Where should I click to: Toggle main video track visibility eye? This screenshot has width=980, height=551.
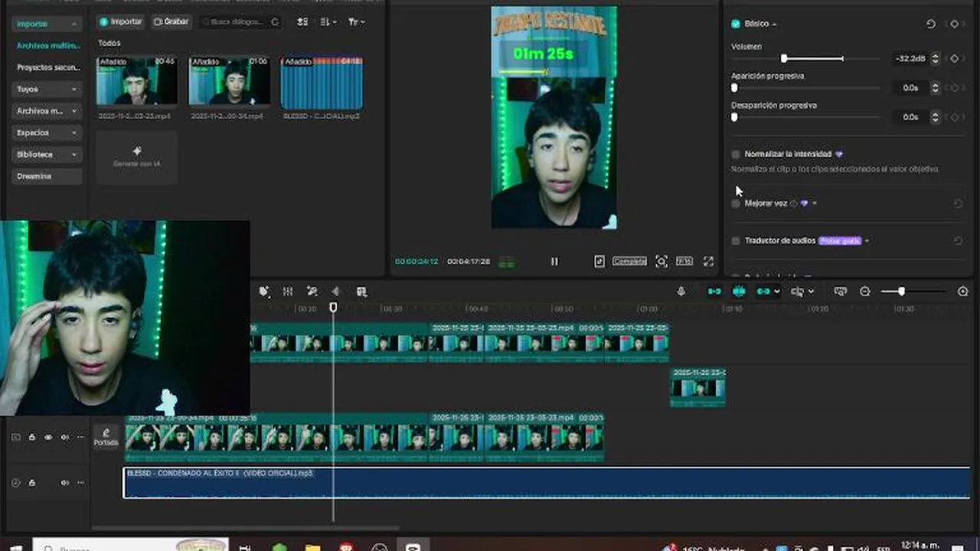point(48,438)
